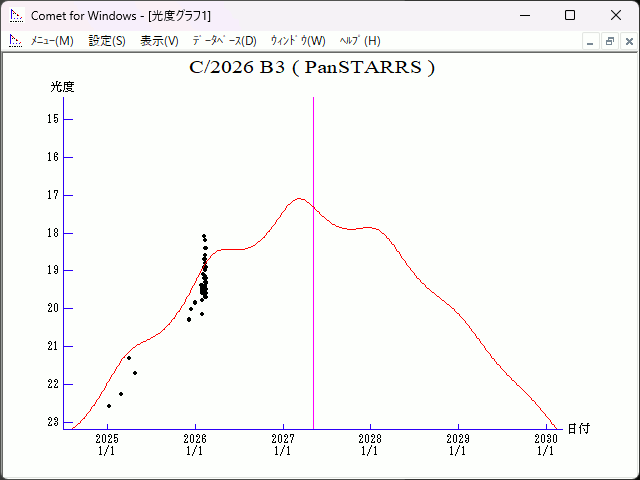640x480 pixels.
Task: Click the 2027 1/1 date axis label
Action: (x=282, y=444)
